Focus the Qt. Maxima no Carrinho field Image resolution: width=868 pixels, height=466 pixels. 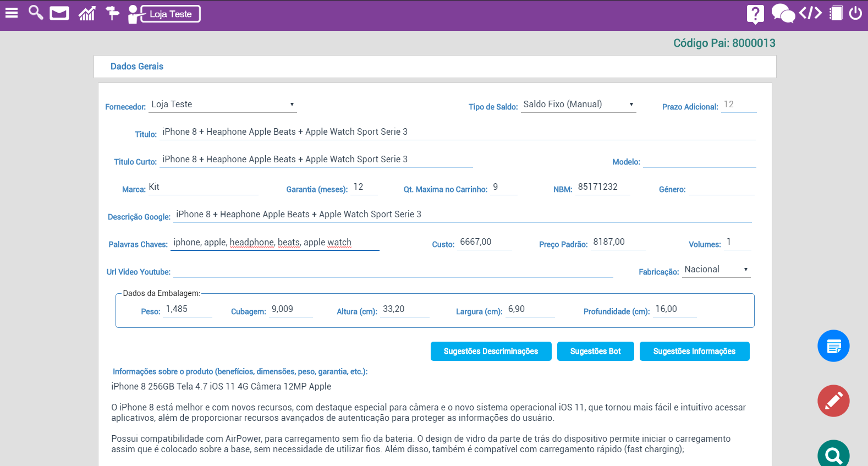504,187
